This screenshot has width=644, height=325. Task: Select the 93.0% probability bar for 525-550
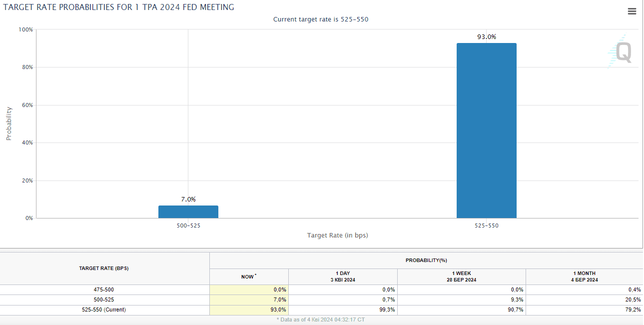[x=486, y=130]
